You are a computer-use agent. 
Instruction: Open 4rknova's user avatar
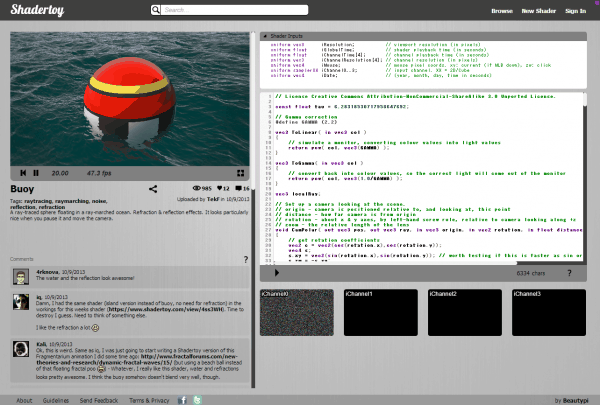21,276
